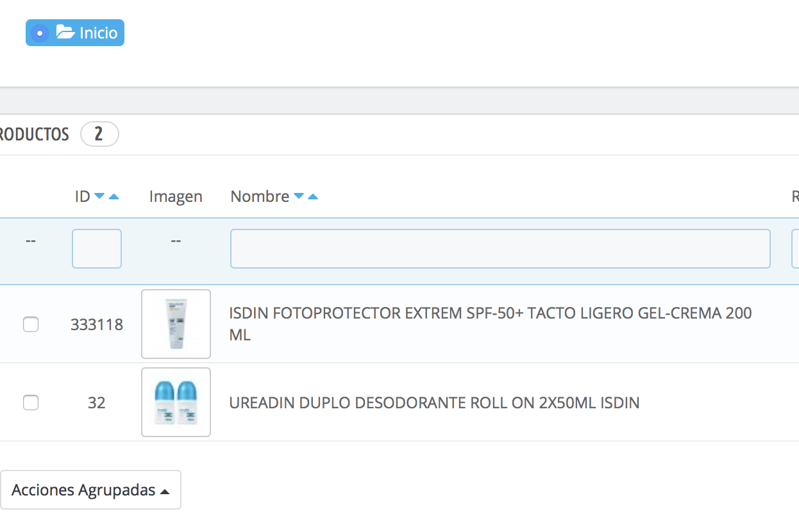Click the Nombre filter input field
The height and width of the screenshot is (532, 799).
[x=500, y=249]
